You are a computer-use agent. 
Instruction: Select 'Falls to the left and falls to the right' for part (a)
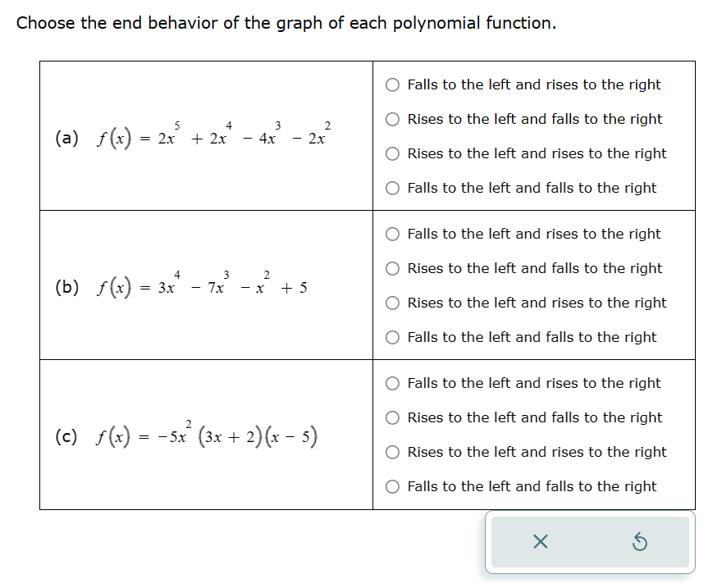click(391, 188)
